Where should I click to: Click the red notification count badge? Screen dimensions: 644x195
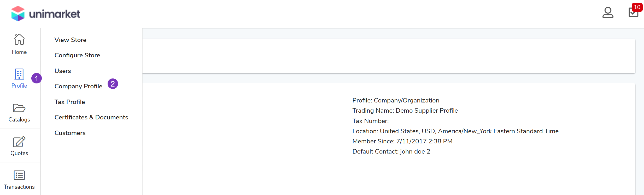click(637, 7)
